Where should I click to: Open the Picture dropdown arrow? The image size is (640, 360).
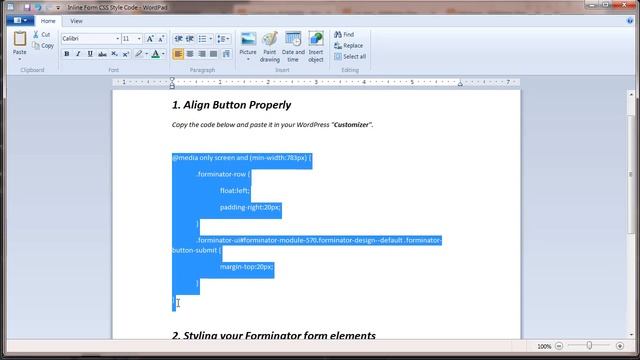coord(248,60)
